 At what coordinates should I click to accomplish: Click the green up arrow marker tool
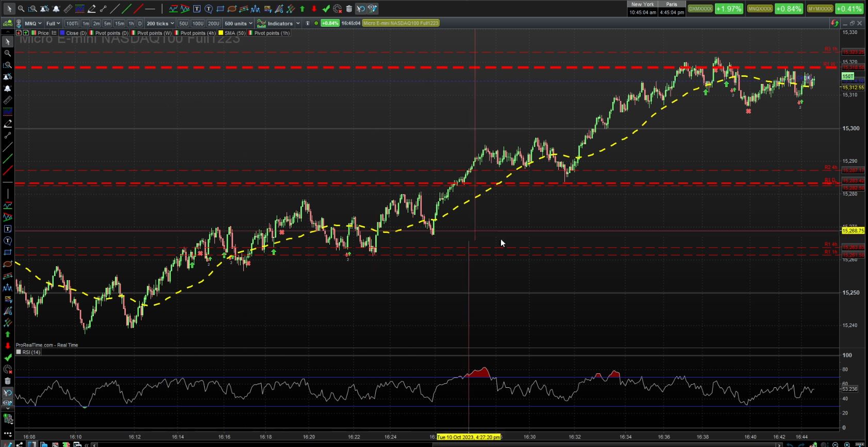tap(302, 9)
